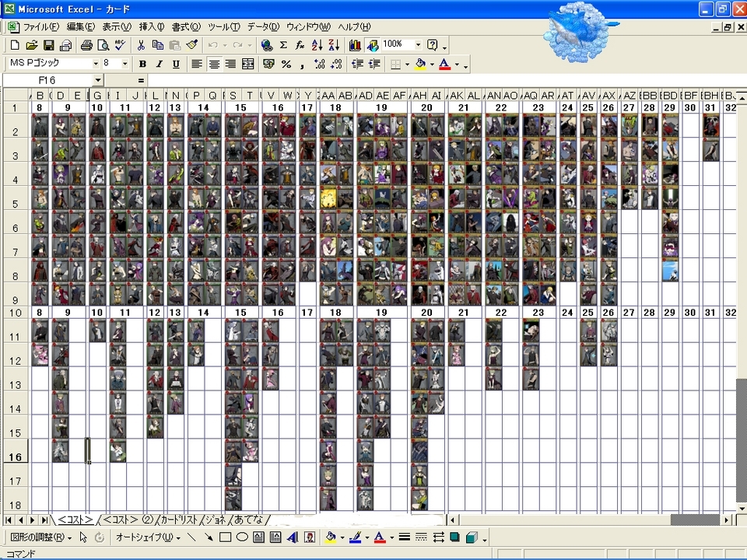747x560 pixels.
Task: Toggle the Drawing toolbar button
Action: (373, 45)
